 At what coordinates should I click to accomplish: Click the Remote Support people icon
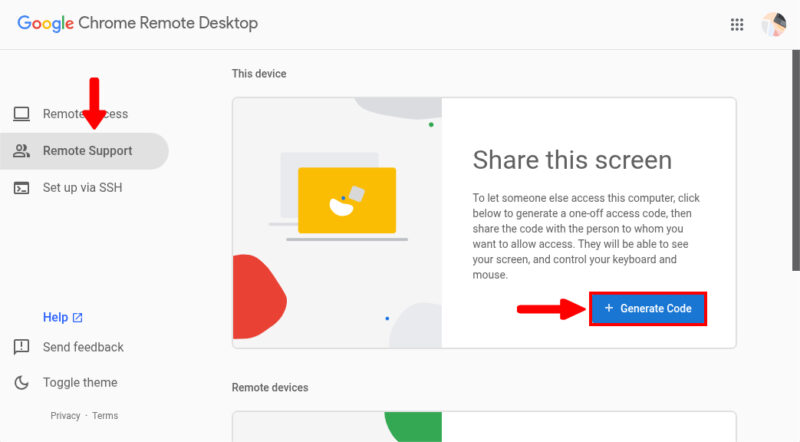(21, 151)
